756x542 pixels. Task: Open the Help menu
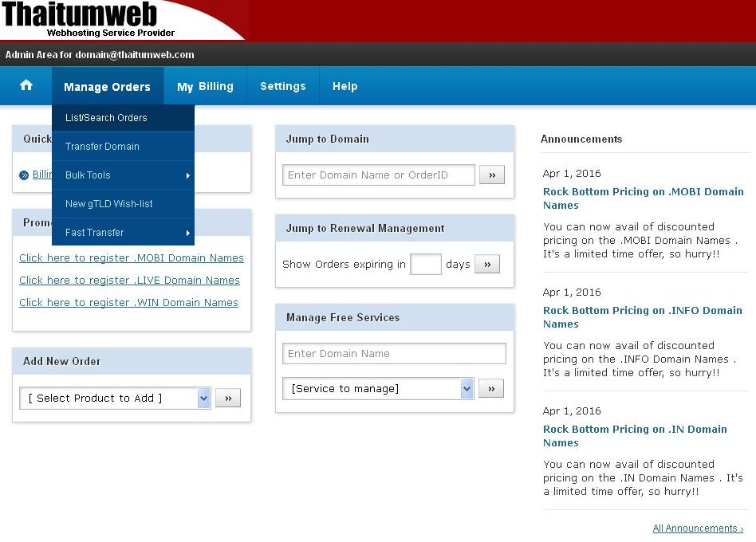345,86
